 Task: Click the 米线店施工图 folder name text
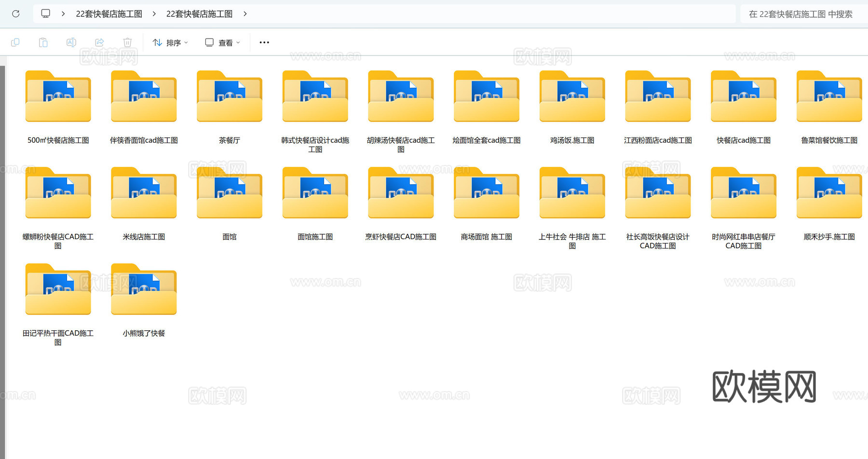(144, 237)
